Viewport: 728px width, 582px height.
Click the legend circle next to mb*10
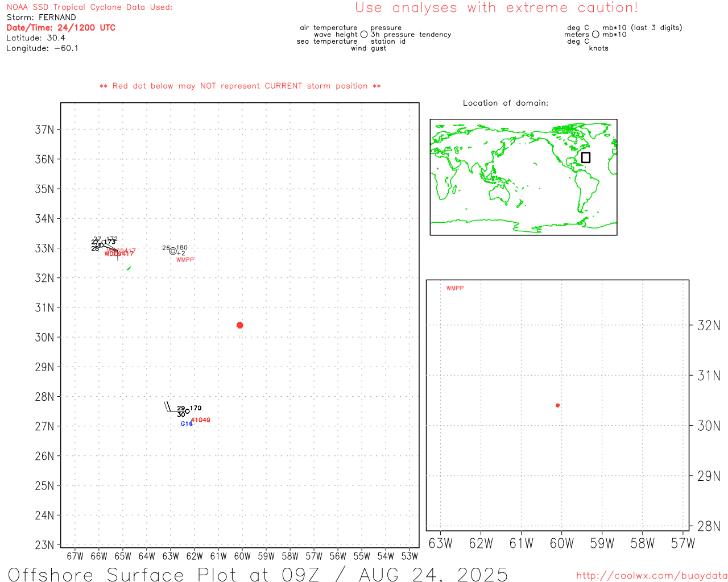[x=595, y=35]
